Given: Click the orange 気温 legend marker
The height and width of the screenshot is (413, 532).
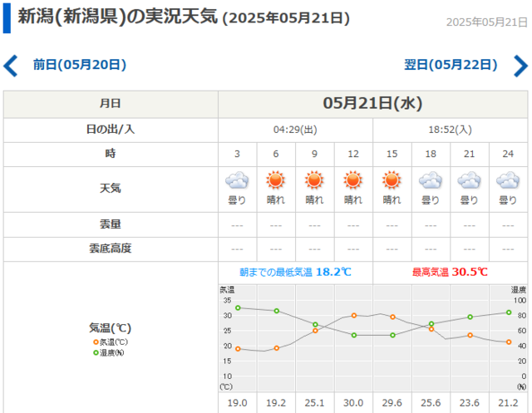Looking at the screenshot, I should point(96,342).
